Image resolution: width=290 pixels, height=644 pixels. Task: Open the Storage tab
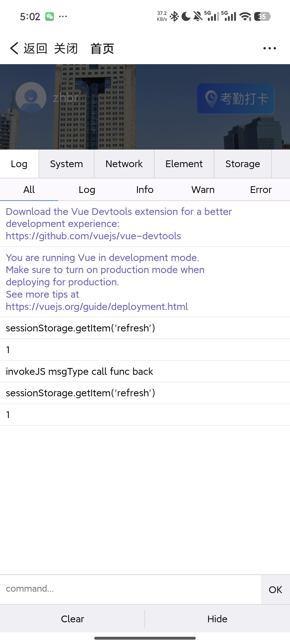pos(242,164)
